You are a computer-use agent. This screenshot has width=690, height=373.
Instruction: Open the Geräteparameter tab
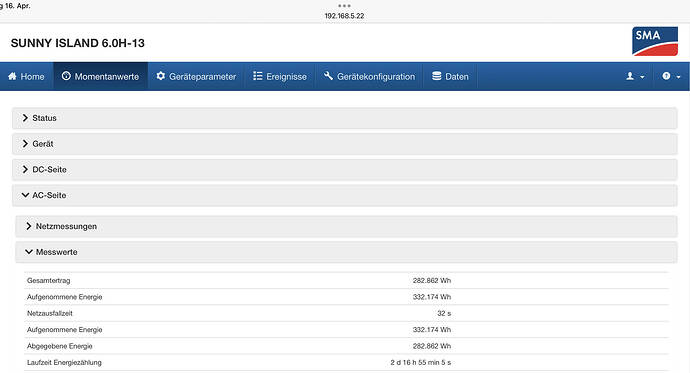196,77
